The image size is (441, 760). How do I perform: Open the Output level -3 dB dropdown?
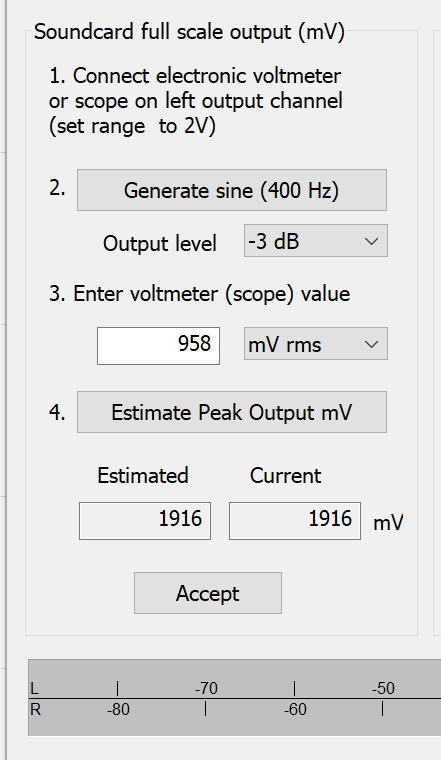315,241
